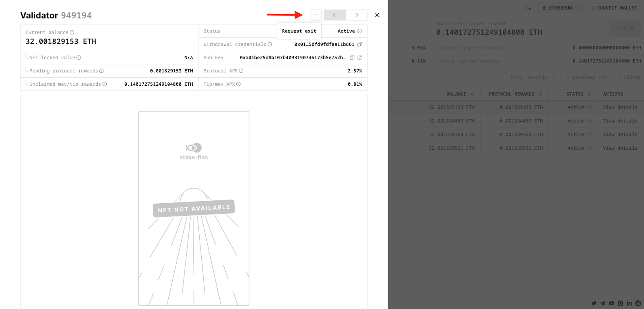Click the Validator 949194 heading
Viewport: 644px width, 309px height.
[x=56, y=15]
